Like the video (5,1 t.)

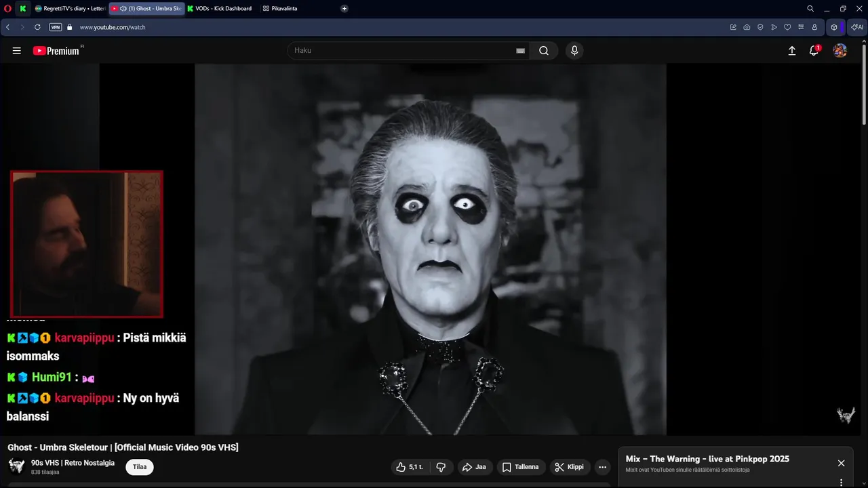coord(410,467)
